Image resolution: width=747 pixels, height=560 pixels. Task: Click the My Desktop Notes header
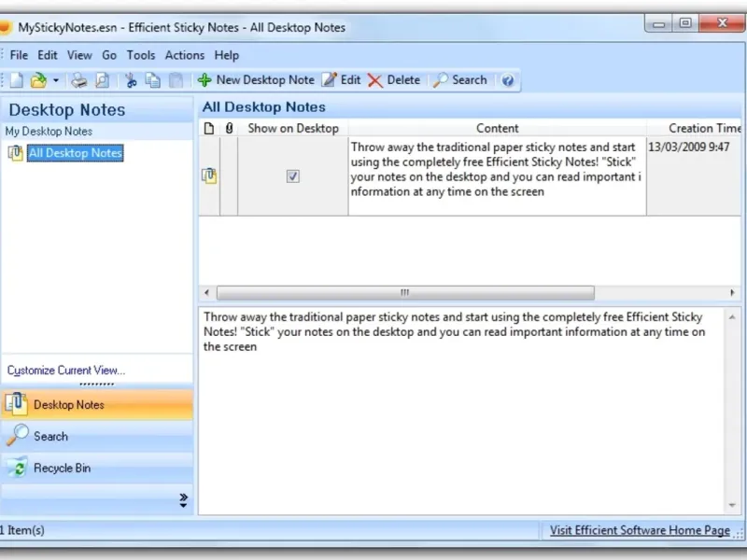click(49, 132)
